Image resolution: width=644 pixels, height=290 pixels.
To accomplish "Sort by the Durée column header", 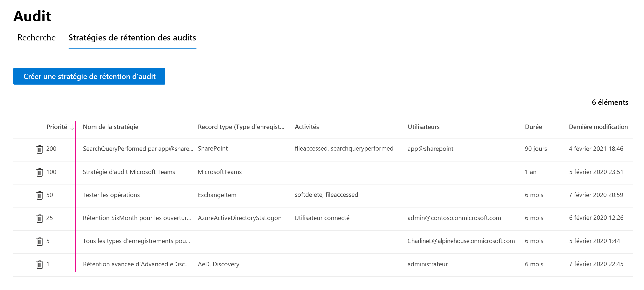I will click(x=533, y=127).
